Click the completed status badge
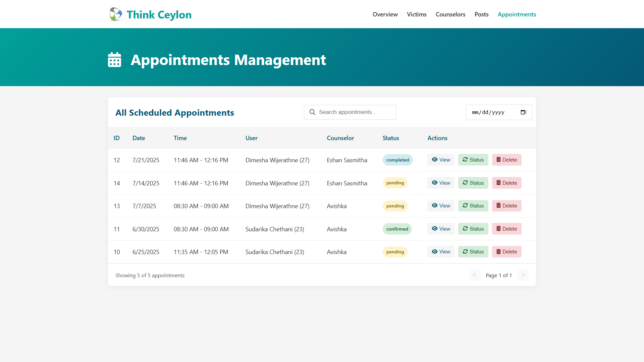This screenshot has width=644, height=362. tap(397, 160)
